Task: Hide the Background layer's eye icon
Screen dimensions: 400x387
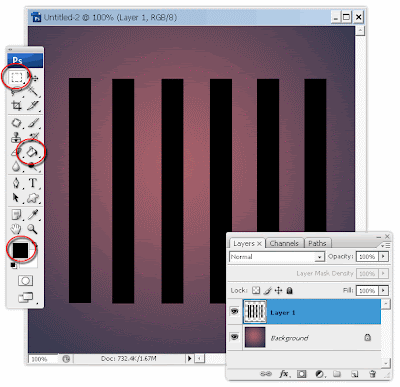Action: tap(235, 337)
